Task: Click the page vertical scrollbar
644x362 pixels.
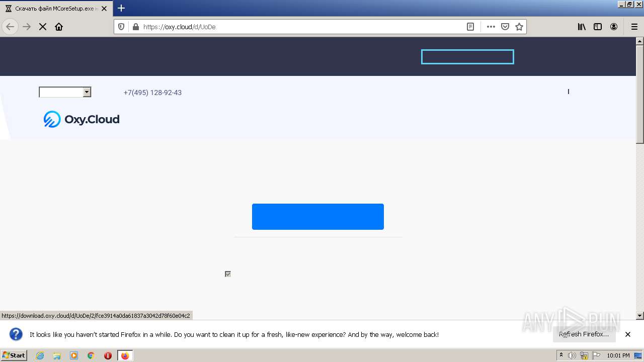Action: [640, 94]
